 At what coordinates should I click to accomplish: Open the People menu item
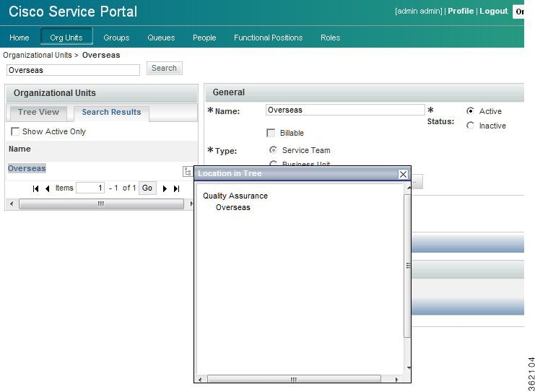click(204, 38)
